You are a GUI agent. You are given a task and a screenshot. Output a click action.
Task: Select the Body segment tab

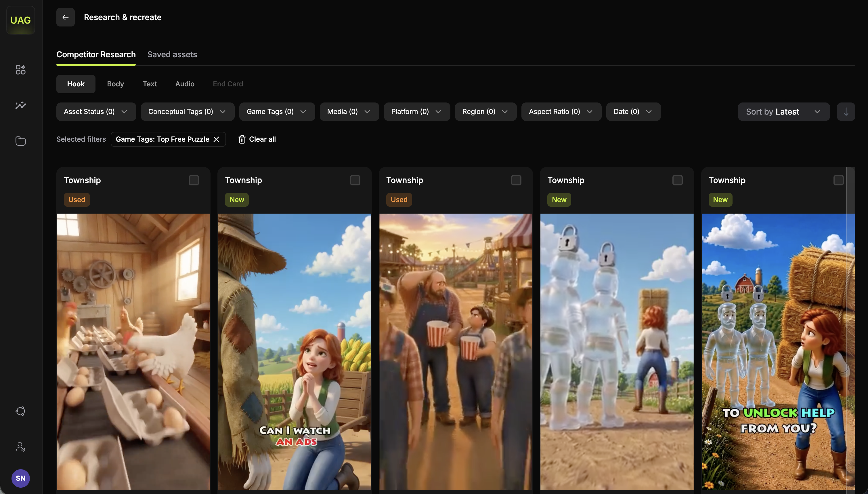116,84
